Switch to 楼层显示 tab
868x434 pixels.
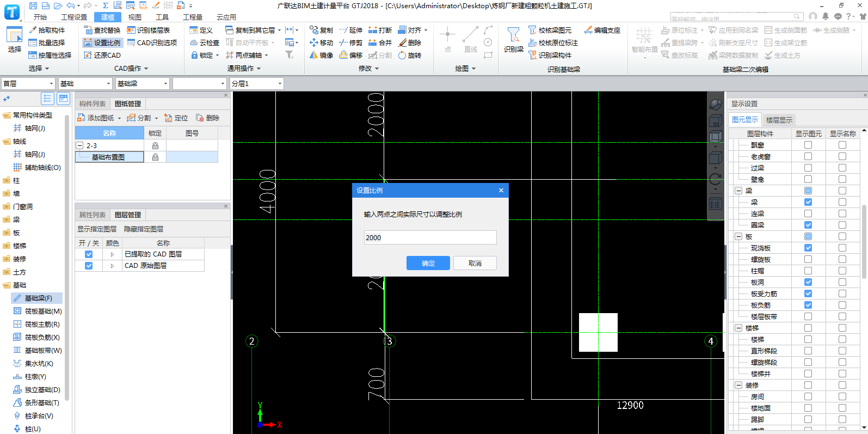(x=779, y=120)
